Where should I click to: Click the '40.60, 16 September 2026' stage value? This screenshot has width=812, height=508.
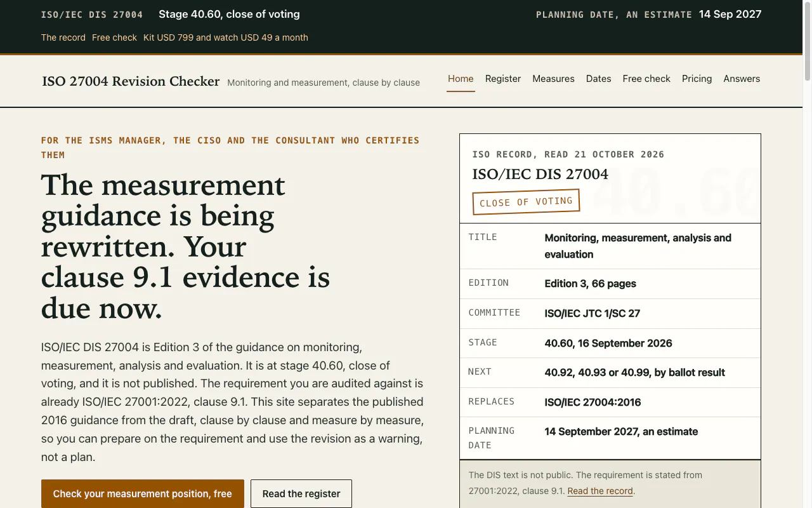point(608,344)
